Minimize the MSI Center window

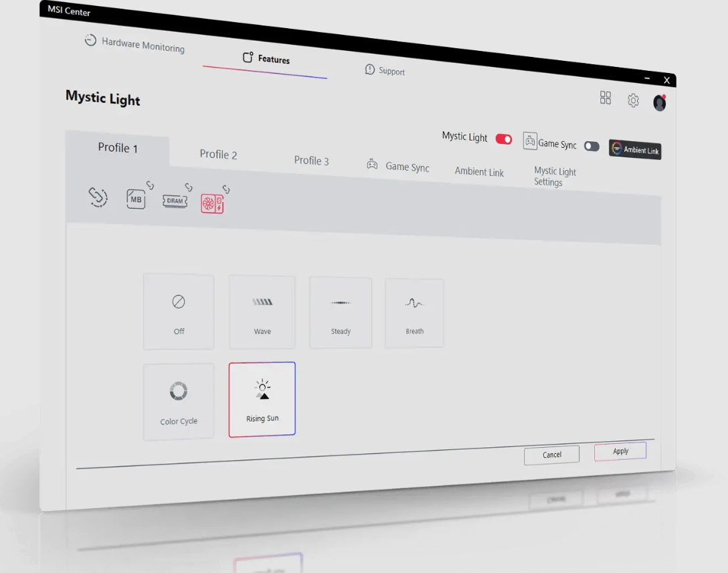point(647,78)
